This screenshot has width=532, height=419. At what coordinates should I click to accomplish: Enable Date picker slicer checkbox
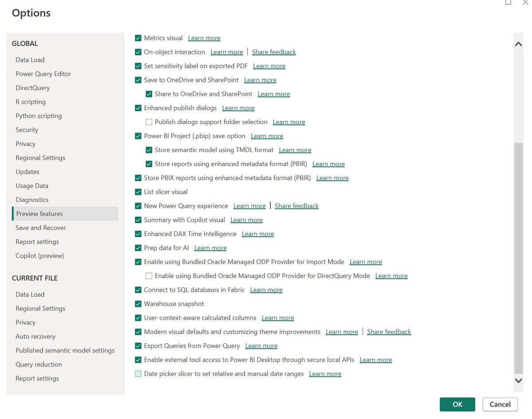[x=138, y=374]
